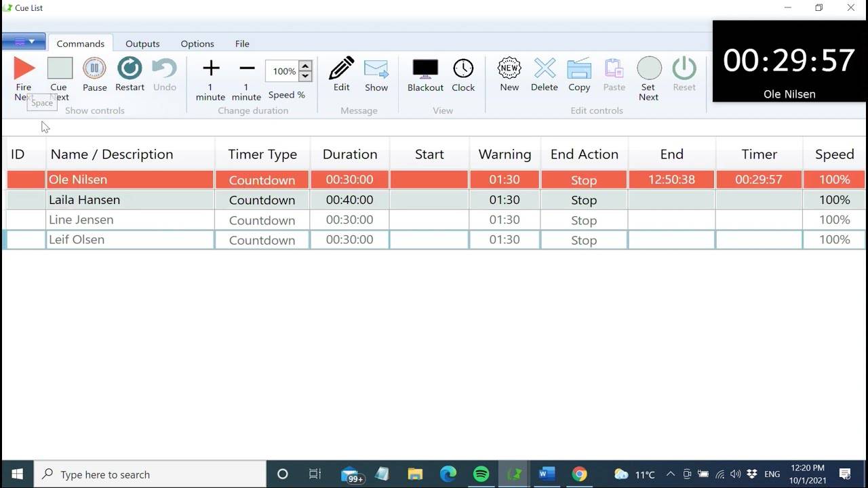Create a New cue
Image resolution: width=868 pixels, height=488 pixels.
tap(509, 68)
